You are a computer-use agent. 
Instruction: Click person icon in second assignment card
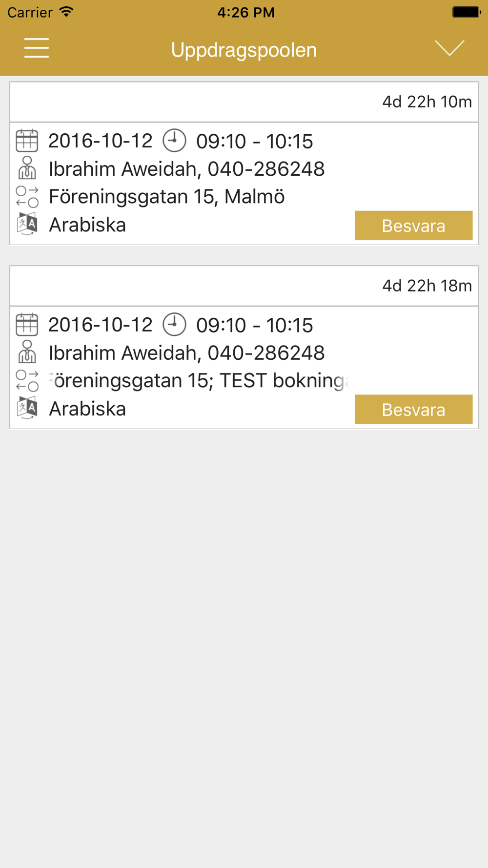point(27,352)
